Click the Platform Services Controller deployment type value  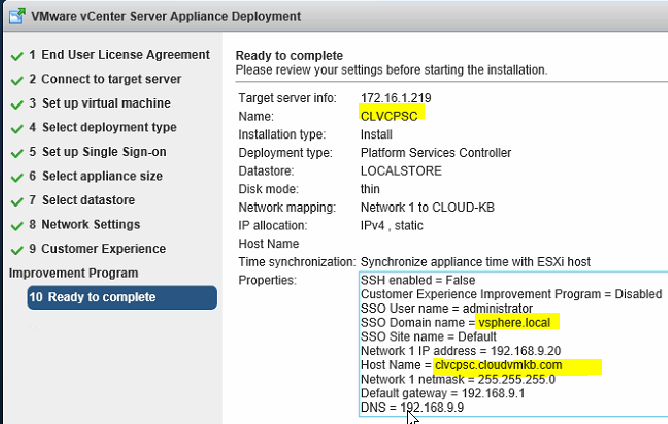[x=436, y=153]
